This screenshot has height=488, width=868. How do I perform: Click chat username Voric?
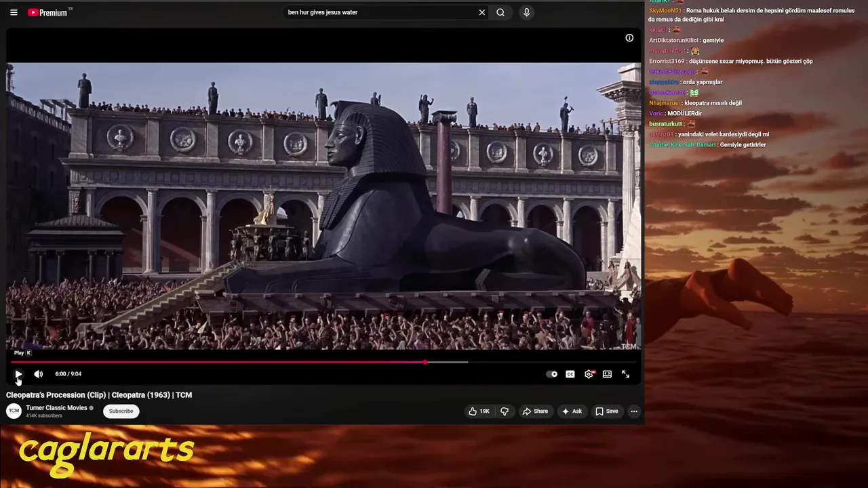pyautogui.click(x=656, y=114)
